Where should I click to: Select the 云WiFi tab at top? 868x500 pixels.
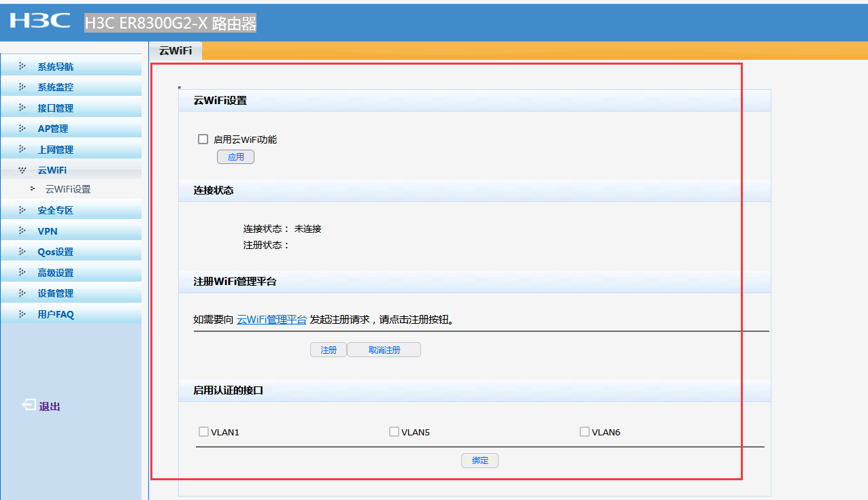click(176, 51)
